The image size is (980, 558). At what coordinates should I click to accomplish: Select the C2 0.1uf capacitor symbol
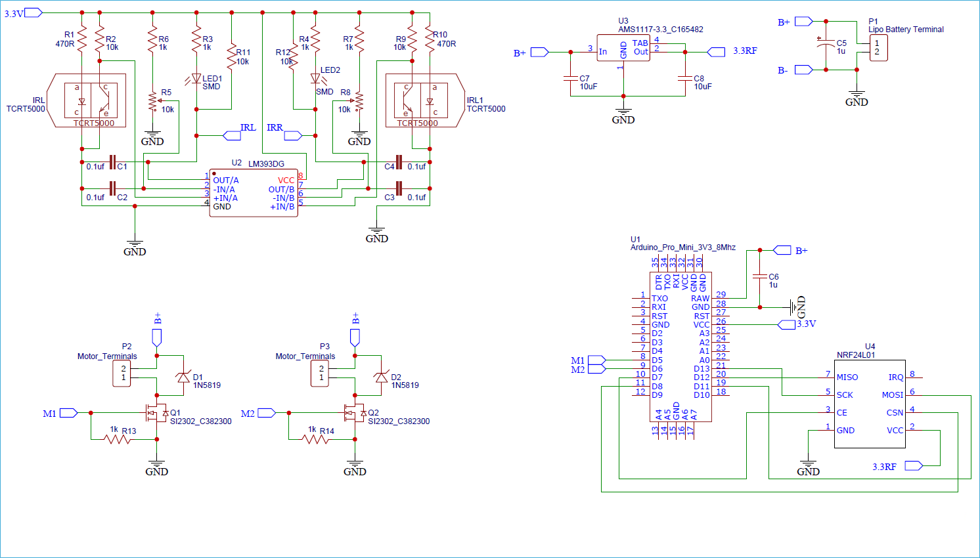point(112,188)
